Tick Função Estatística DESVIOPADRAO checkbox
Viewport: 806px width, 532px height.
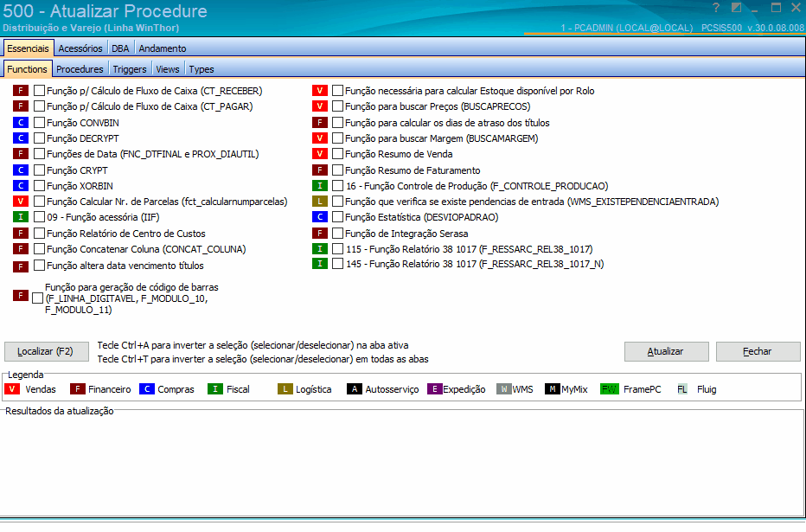click(337, 217)
